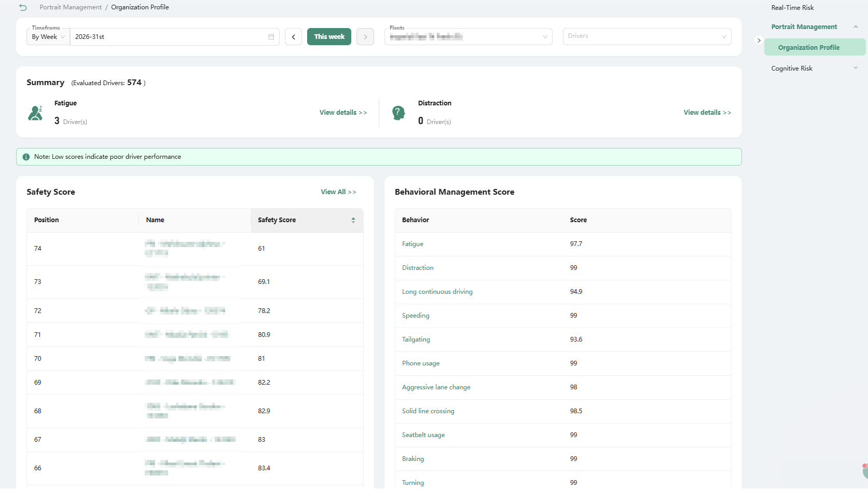Open Solid line crossing behavior link
Viewport: 868px width, 489px height.
pyautogui.click(x=428, y=411)
